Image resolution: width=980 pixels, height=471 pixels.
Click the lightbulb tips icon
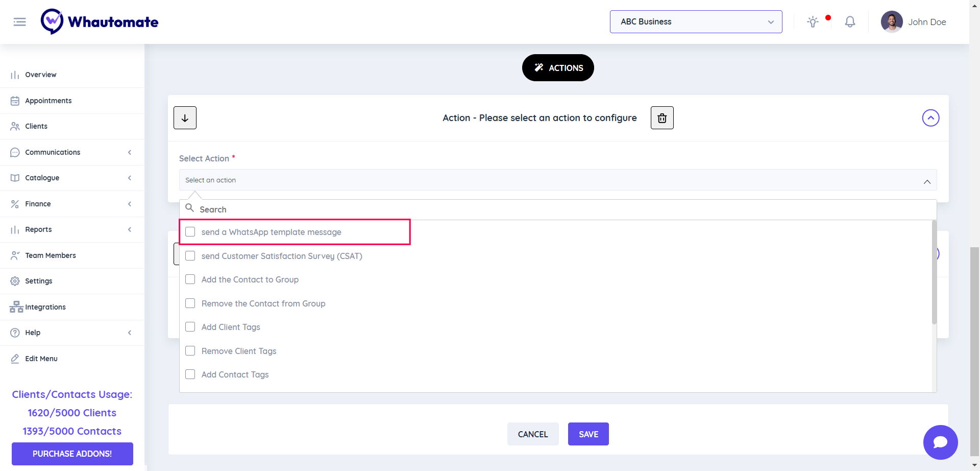(813, 22)
